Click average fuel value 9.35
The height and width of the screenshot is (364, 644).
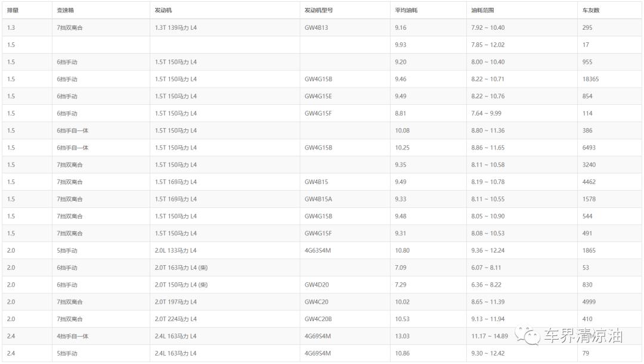401,165
